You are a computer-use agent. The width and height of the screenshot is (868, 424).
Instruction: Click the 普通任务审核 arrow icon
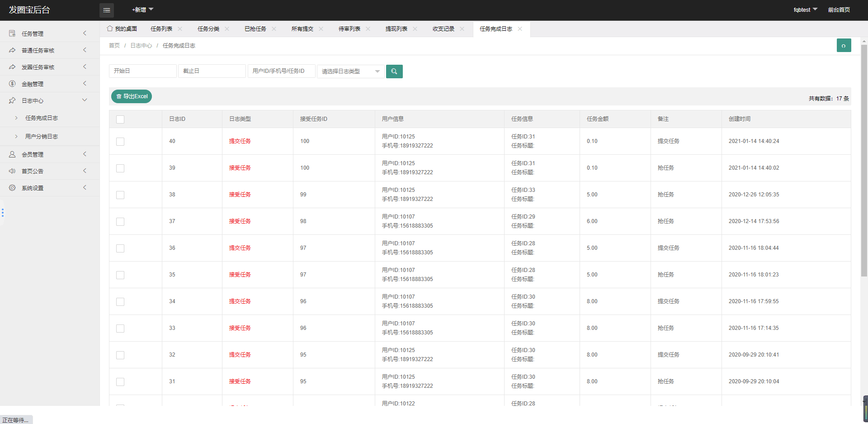click(x=12, y=50)
